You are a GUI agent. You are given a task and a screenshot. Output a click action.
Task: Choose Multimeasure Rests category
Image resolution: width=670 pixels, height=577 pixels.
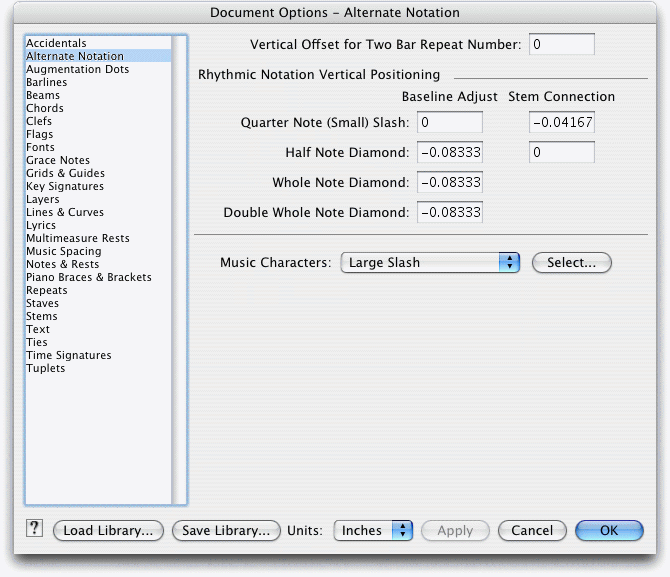coord(98,238)
